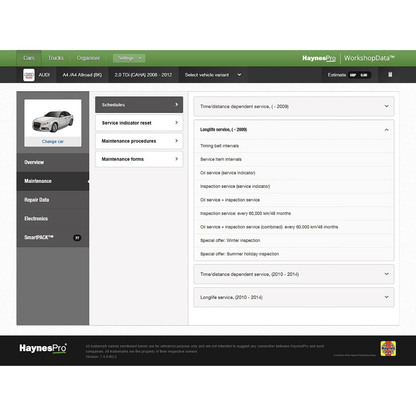Open Maintenance forms submenu arrow

click(x=176, y=159)
